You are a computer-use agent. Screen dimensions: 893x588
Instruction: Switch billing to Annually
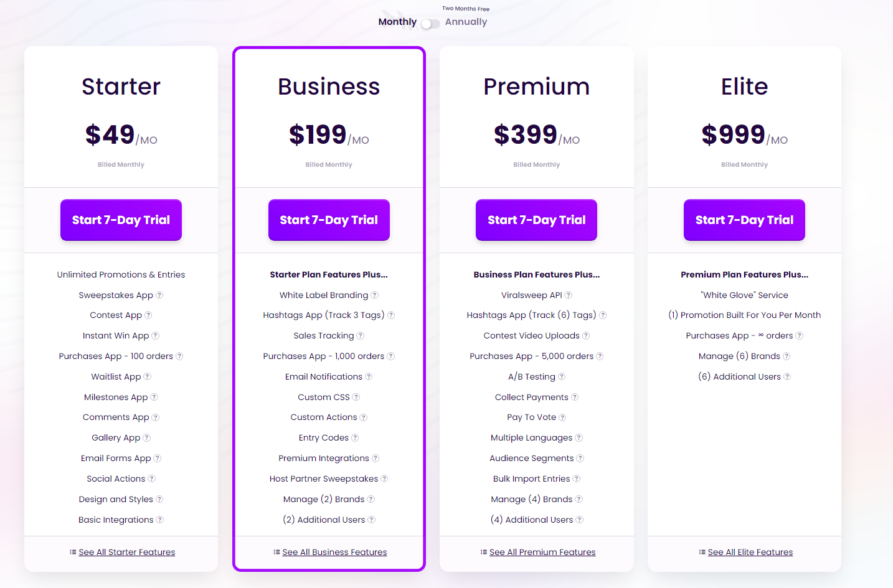coord(466,22)
